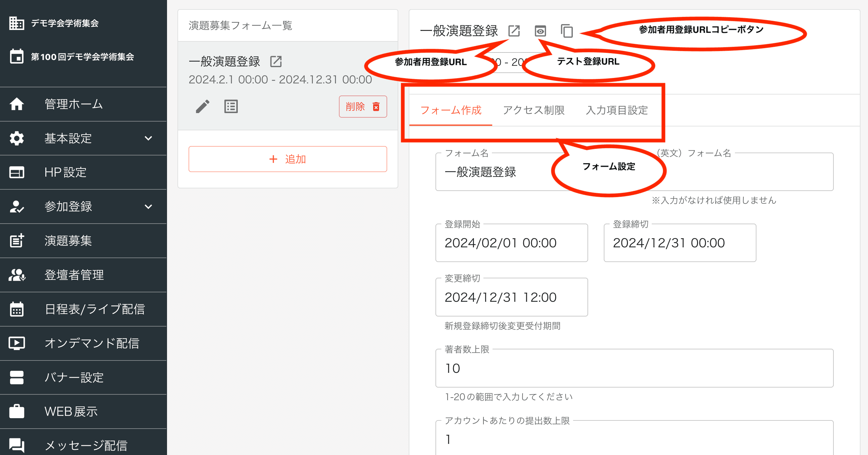Click the 一般演題登録 title in form list
Viewport: 868px width, 455px height.
(224, 62)
